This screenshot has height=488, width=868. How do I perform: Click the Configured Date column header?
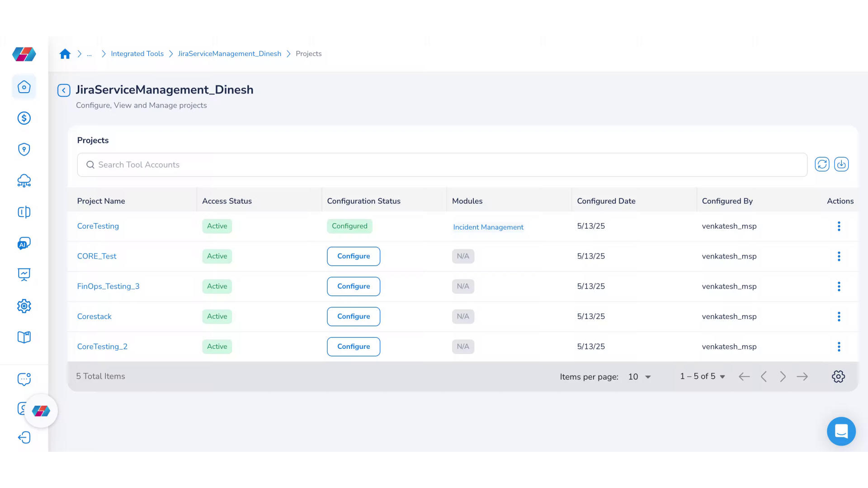pos(606,201)
